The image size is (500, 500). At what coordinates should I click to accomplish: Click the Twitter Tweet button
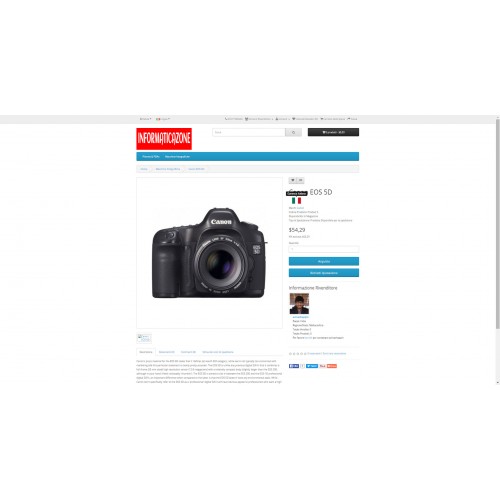(312, 366)
